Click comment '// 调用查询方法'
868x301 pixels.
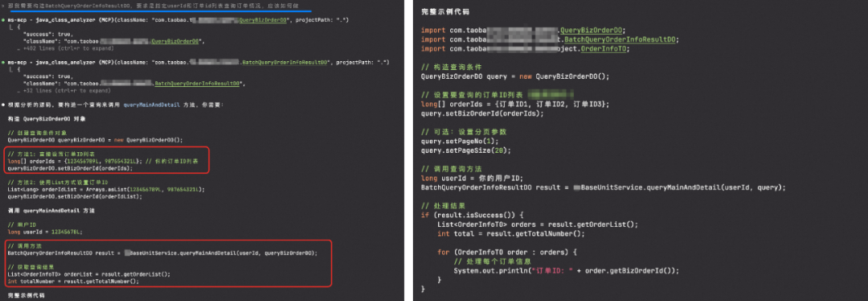click(451, 168)
